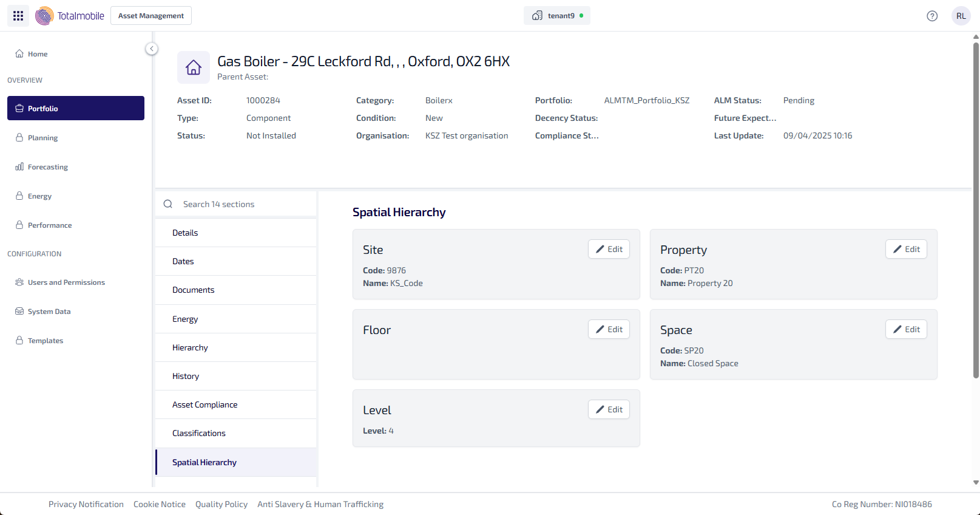The height and width of the screenshot is (515, 980).
Task: Edit the Site card
Action: pos(609,249)
